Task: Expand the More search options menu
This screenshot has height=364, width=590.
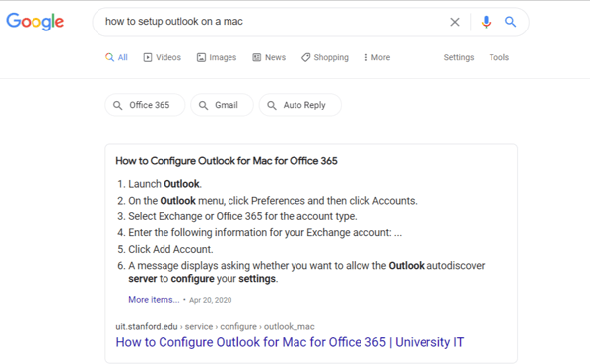Action: pos(377,57)
